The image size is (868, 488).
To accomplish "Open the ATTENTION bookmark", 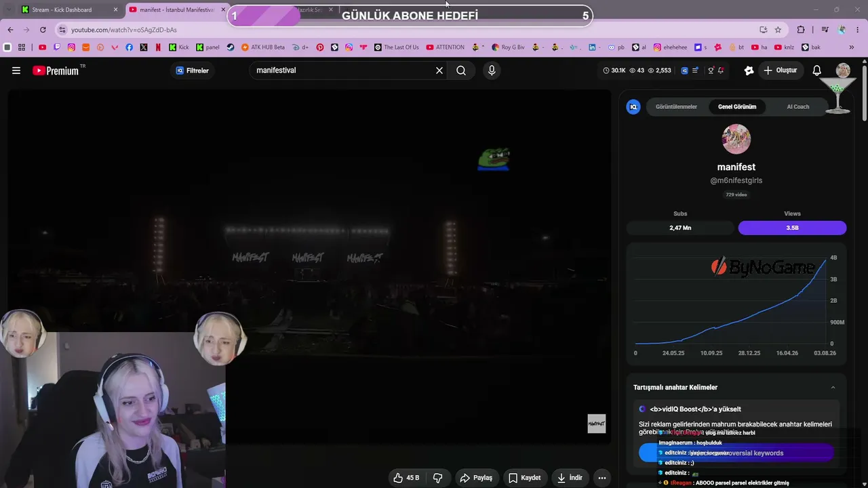I will [x=446, y=47].
